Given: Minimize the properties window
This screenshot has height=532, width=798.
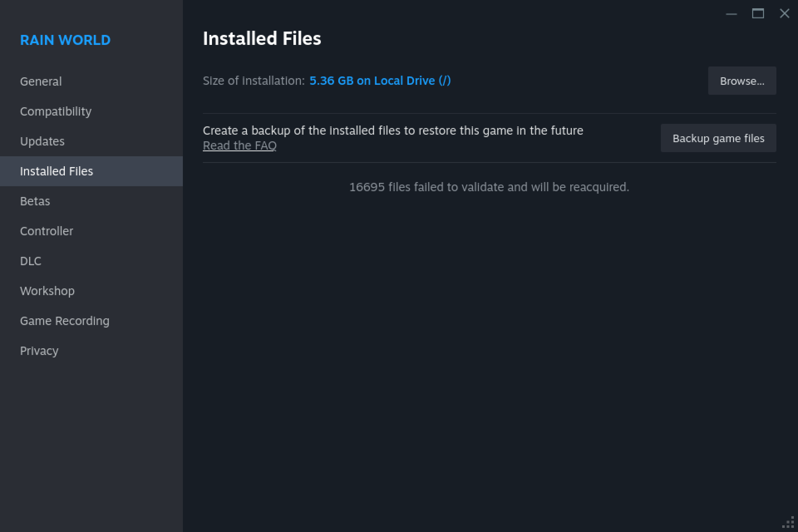Looking at the screenshot, I should [x=731, y=14].
